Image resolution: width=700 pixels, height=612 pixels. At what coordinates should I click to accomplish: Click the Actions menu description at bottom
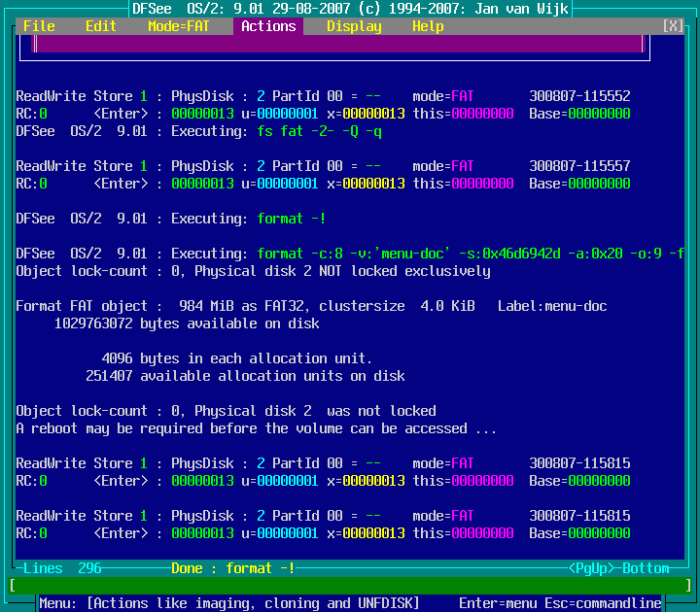click(x=229, y=603)
